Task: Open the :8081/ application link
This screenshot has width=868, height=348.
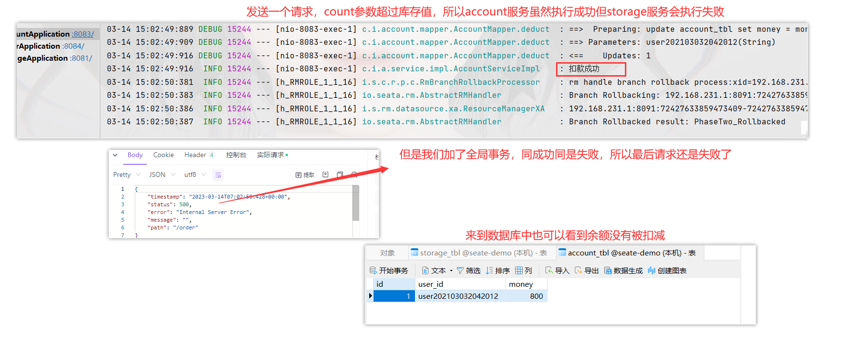Action: pos(81,58)
